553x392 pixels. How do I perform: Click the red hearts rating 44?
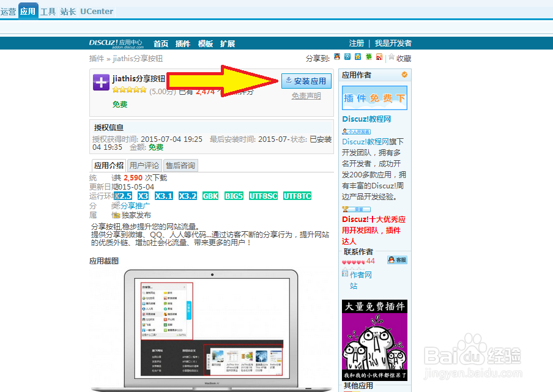(353, 262)
